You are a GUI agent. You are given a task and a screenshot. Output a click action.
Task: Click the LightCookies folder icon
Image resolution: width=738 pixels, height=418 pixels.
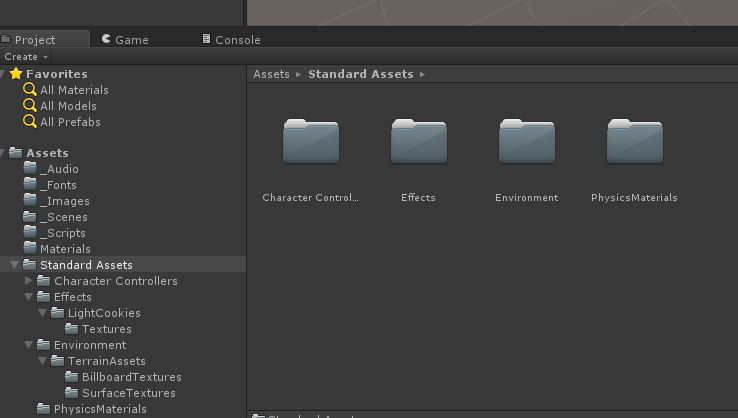(x=57, y=313)
